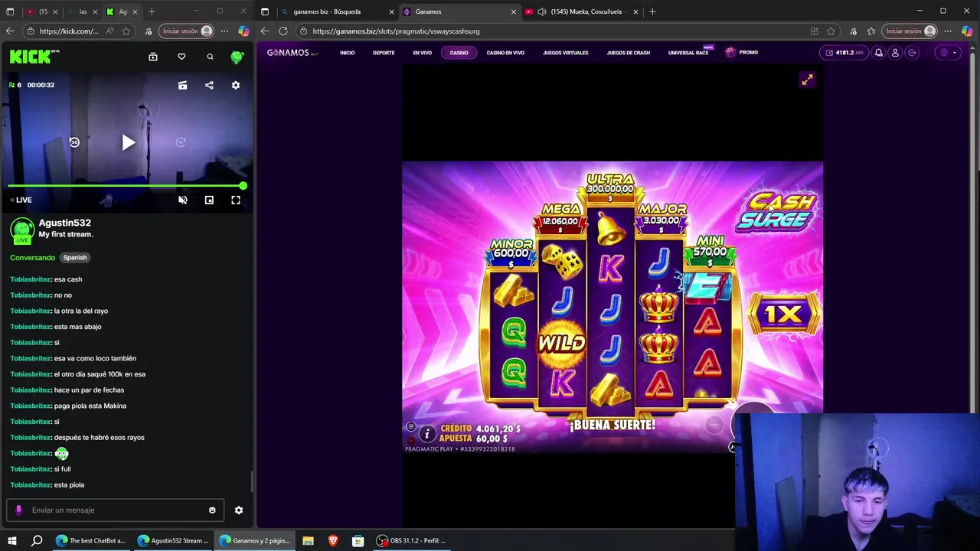Click 'Iniciar sesión' in Kick browser window
This screenshot has height=551, width=980.
point(187,31)
